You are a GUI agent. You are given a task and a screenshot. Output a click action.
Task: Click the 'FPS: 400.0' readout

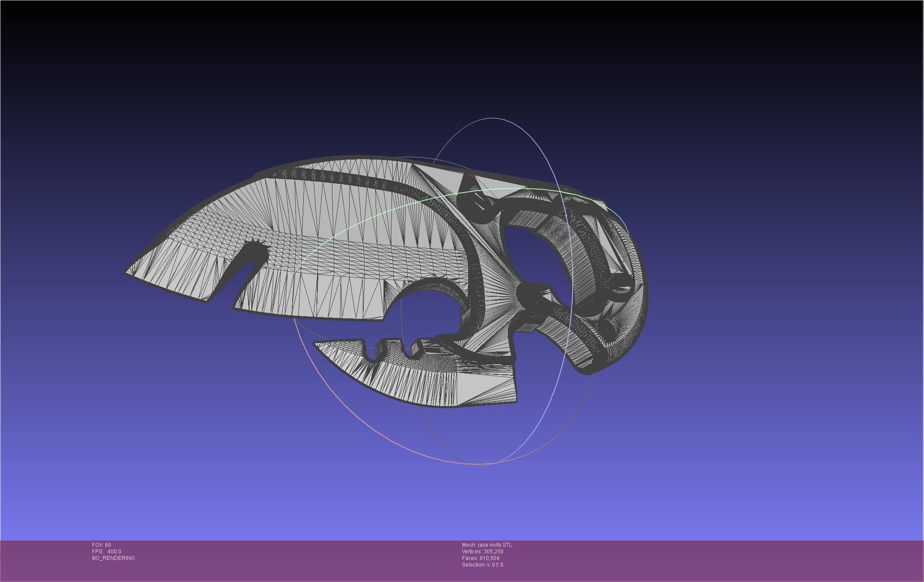click(107, 551)
